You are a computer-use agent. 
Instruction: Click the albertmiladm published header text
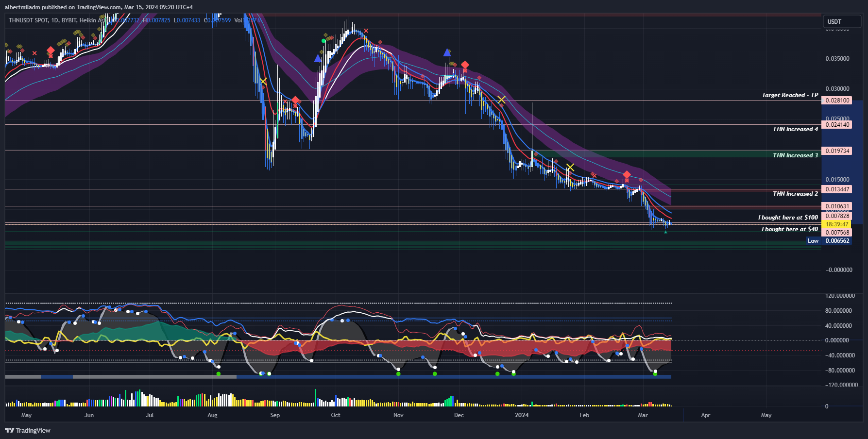(99, 7)
